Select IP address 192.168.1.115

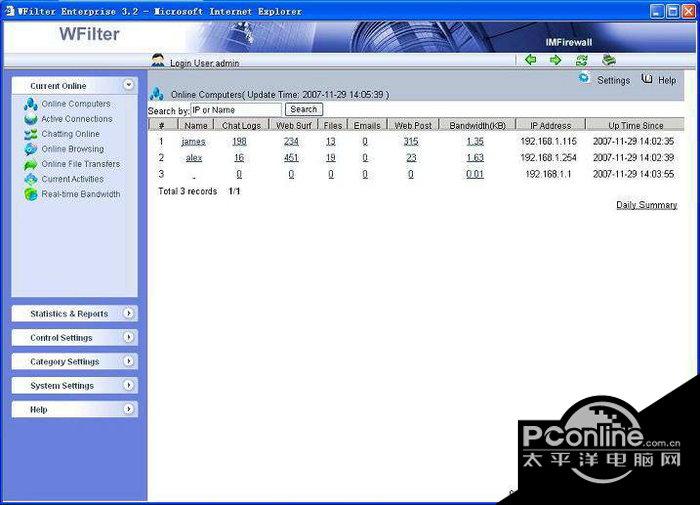point(548,142)
